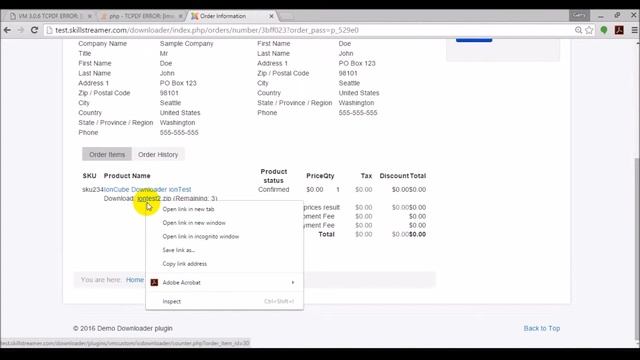The image size is (640, 360).
Task: Click the Back to Top link
Action: click(542, 328)
